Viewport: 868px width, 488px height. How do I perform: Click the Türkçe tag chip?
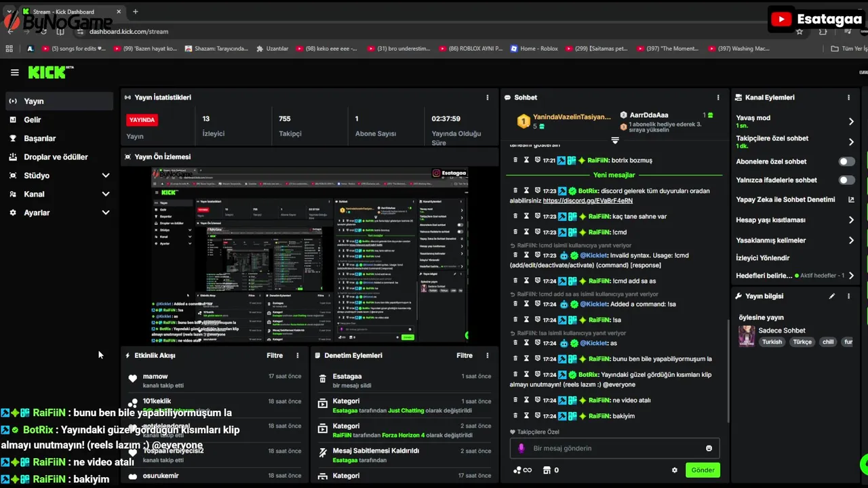[802, 342]
